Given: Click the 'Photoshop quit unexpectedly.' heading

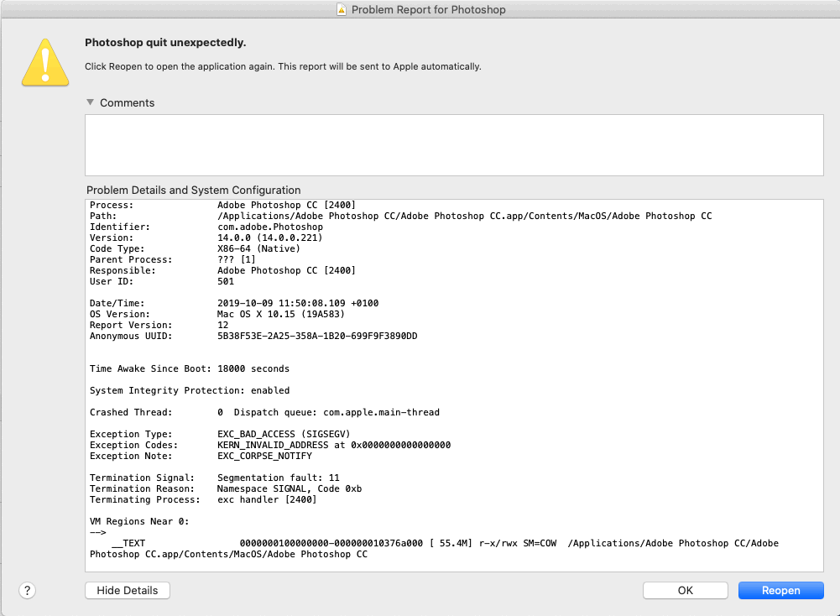Looking at the screenshot, I should click(165, 42).
